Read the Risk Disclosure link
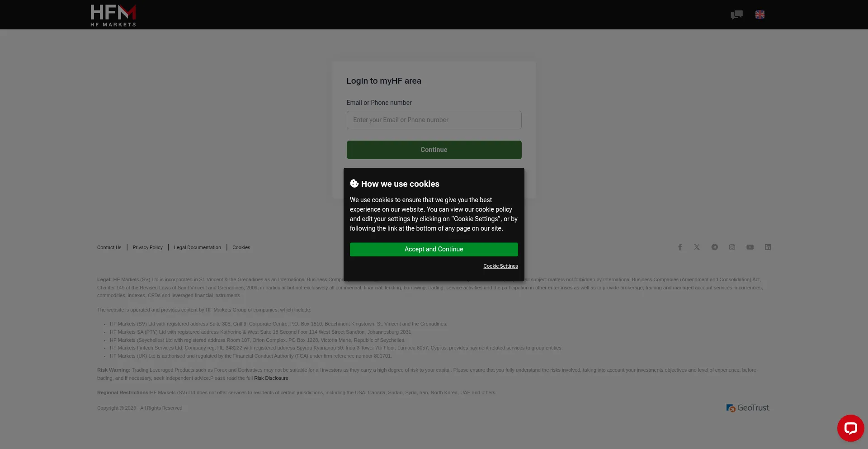This screenshot has width=868, height=449. click(x=271, y=378)
